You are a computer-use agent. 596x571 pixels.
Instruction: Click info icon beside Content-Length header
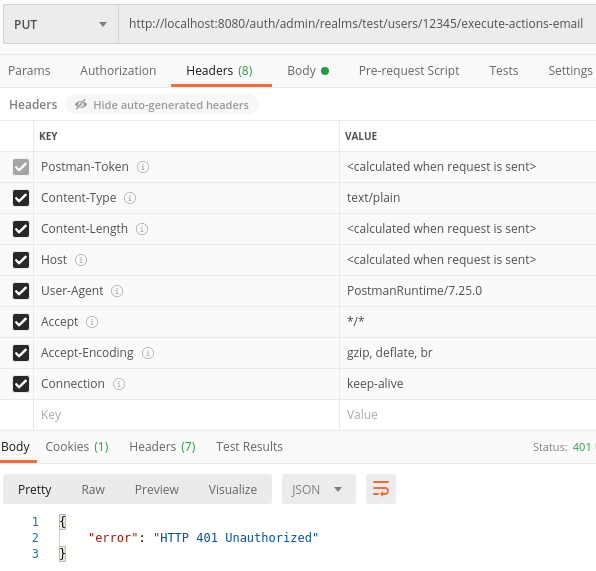point(142,229)
